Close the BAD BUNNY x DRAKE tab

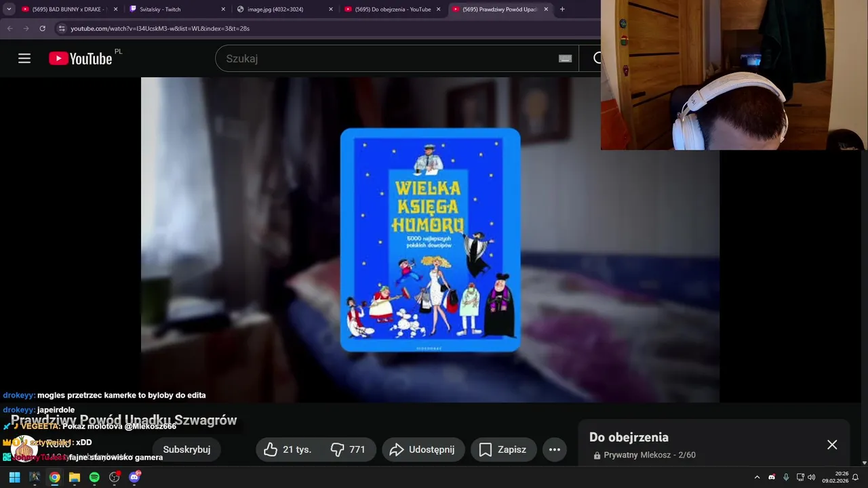point(115,9)
